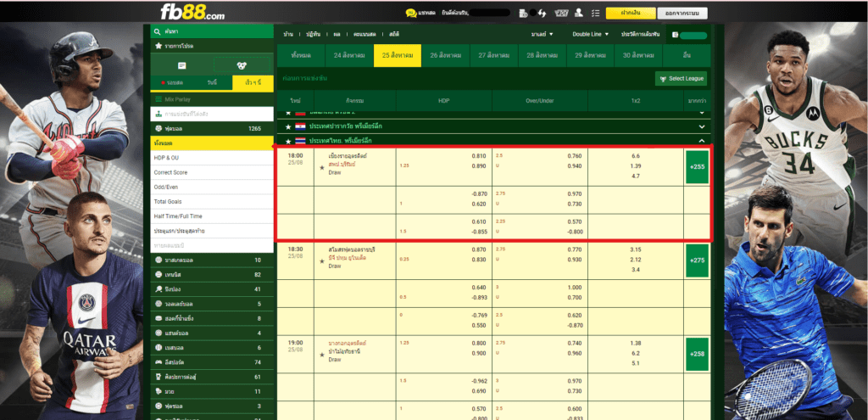868x420 pixels.
Task: Click the transfer arrows icon in header
Action: tap(542, 13)
